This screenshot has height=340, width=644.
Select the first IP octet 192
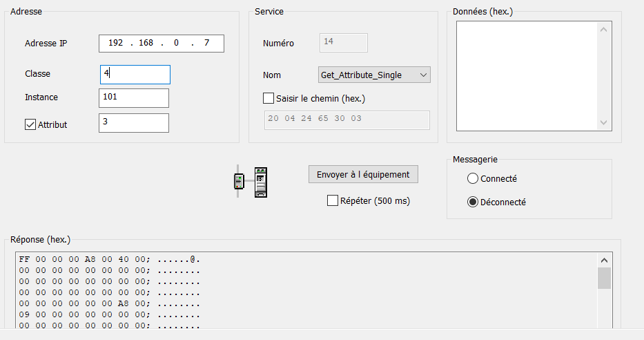click(116, 44)
